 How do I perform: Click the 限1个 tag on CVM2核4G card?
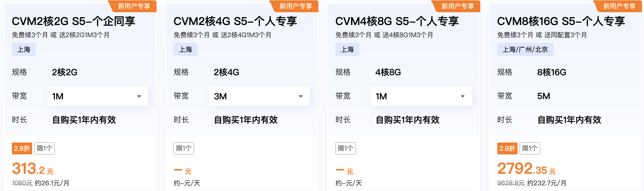[184, 148]
